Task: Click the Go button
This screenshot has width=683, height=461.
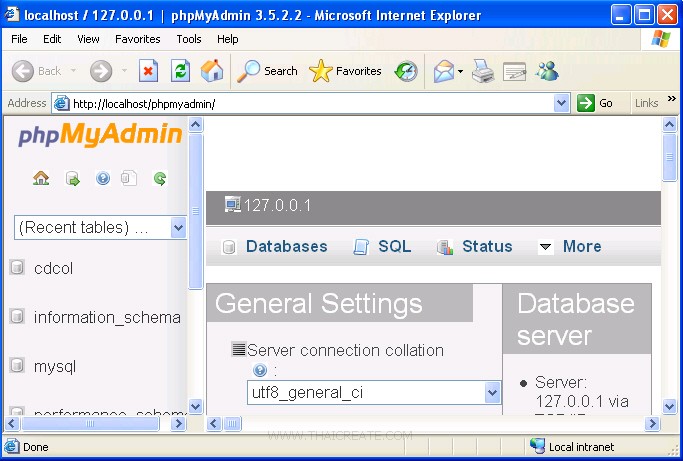Action: point(595,103)
